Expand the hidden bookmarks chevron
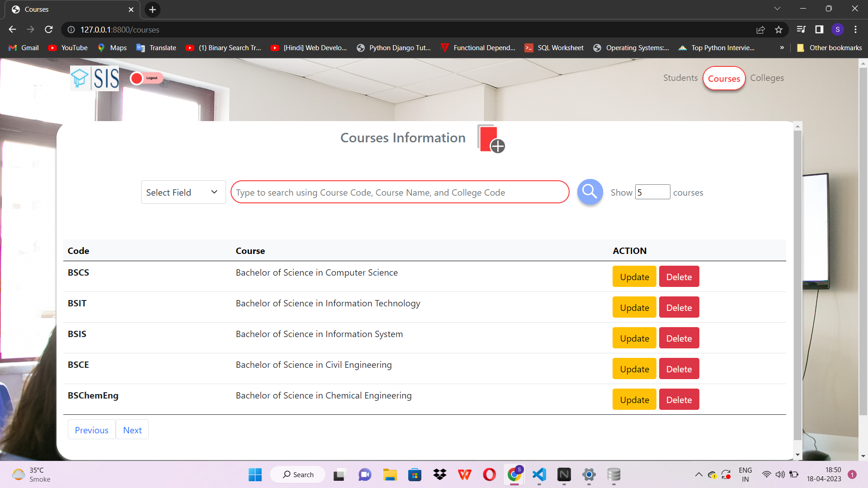Screen dimensions: 868x488 click(782, 47)
